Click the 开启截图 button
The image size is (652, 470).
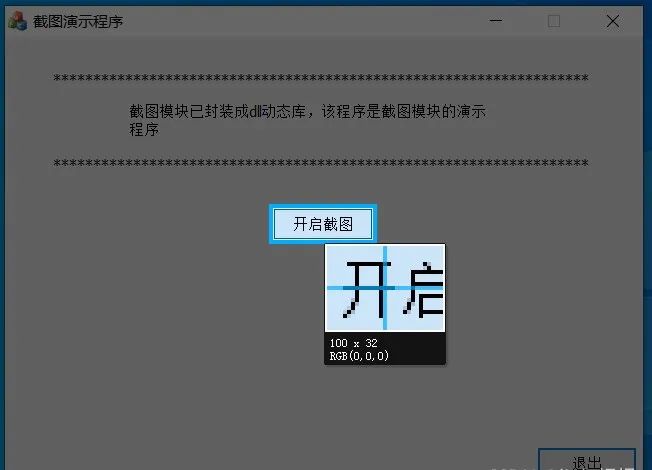(x=323, y=224)
